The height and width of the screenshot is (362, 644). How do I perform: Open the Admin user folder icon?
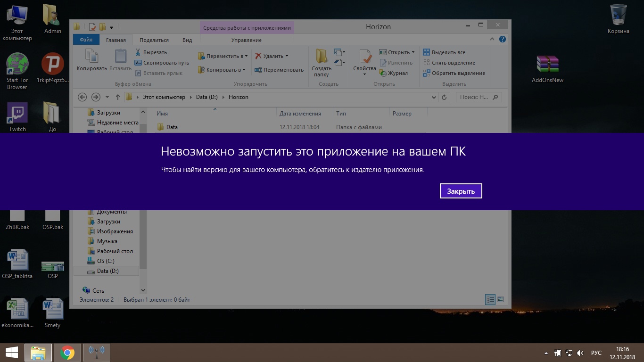click(x=52, y=19)
